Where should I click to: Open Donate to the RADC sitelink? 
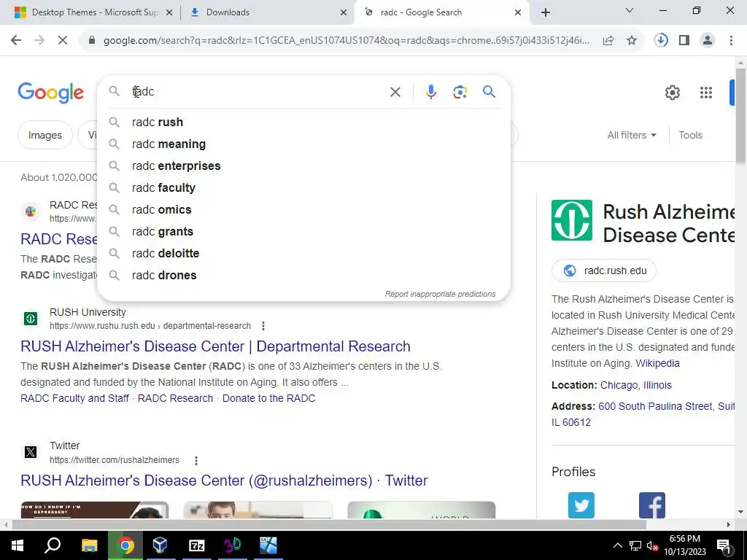(x=268, y=399)
